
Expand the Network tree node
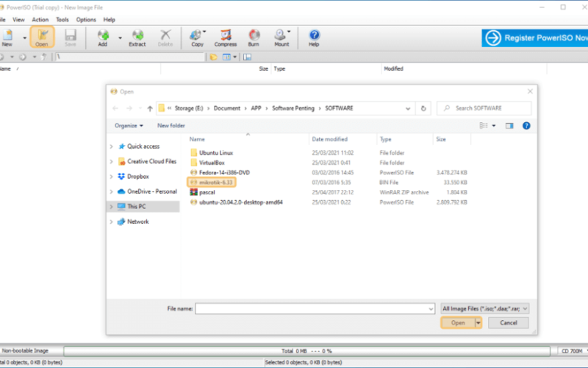pos(112,222)
